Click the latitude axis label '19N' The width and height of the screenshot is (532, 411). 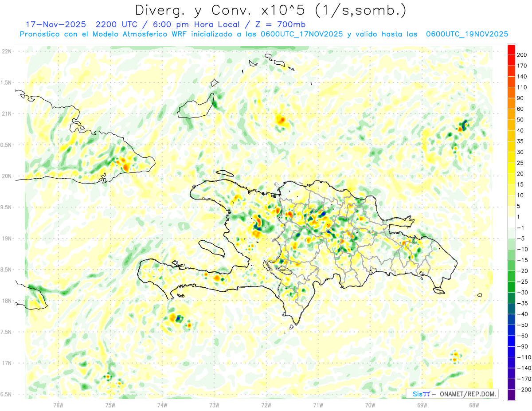point(7,238)
